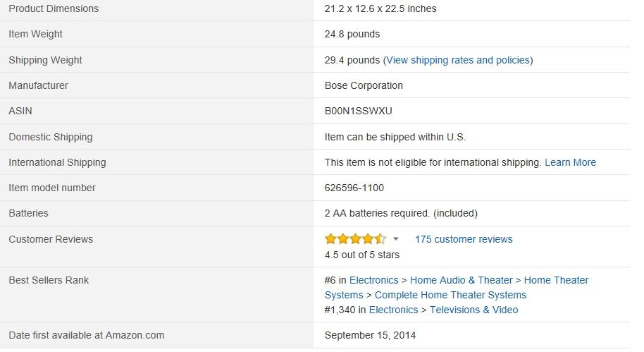Screen dimensions: 644x352
Task: Click the Bose Corporation manufacturer text
Action: [x=364, y=85]
